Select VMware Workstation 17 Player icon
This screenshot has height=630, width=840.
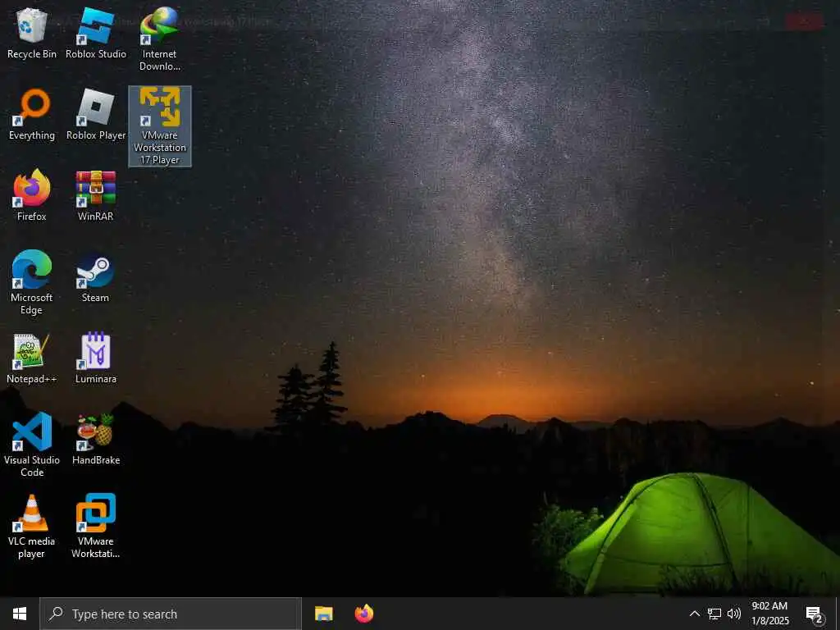(160, 126)
